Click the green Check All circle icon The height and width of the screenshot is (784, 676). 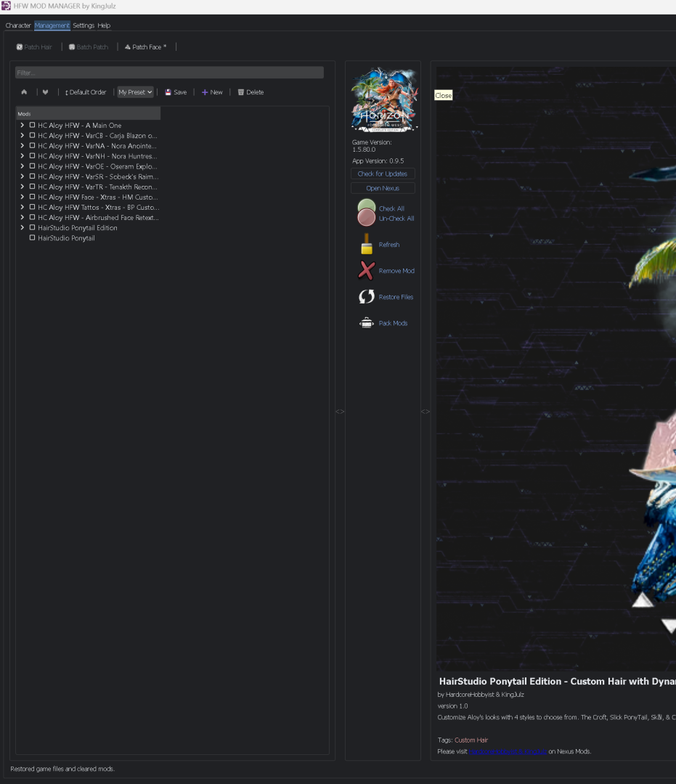(367, 207)
